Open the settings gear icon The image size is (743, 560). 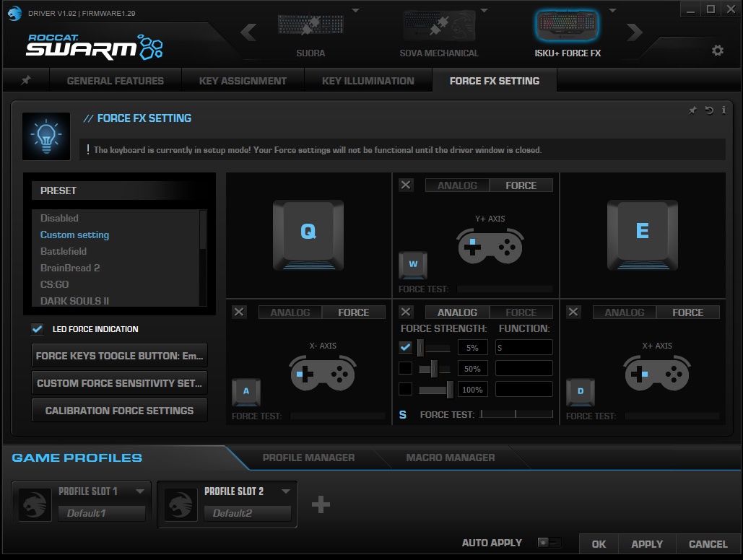pyautogui.click(x=718, y=51)
